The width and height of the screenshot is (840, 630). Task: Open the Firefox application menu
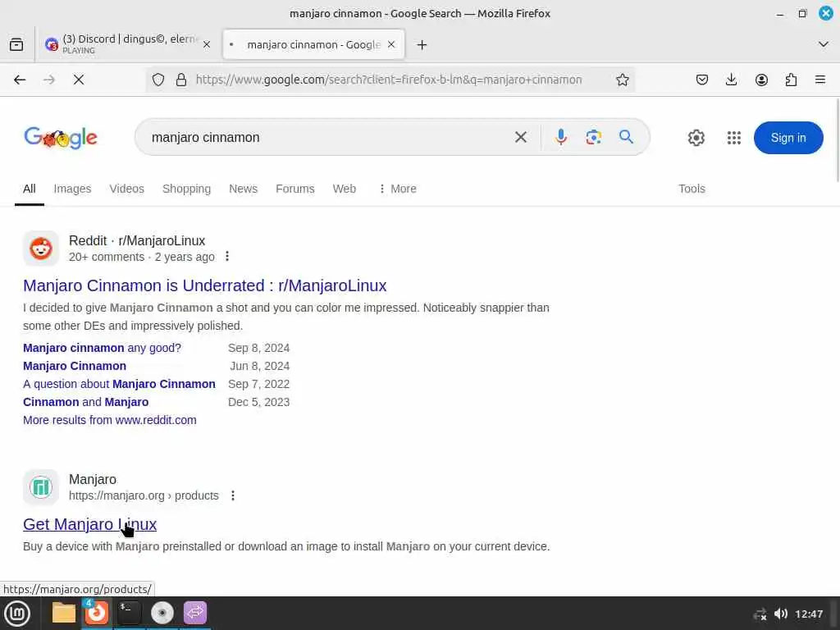[820, 80]
